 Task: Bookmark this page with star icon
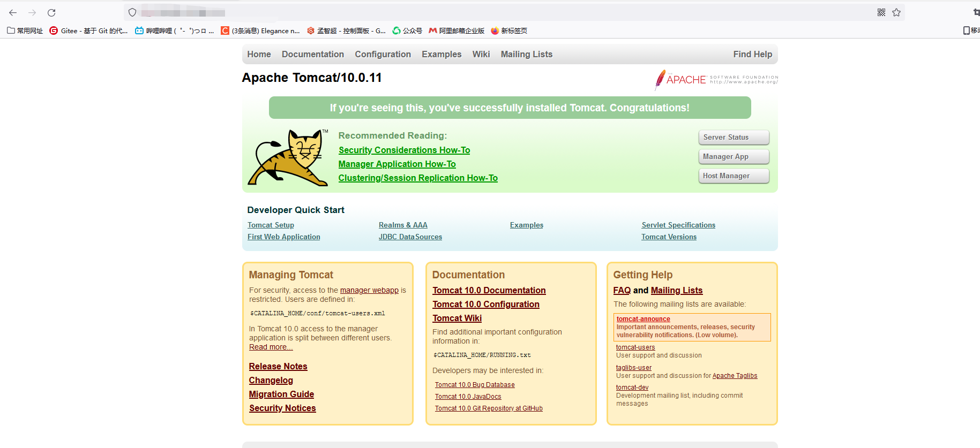click(x=896, y=12)
